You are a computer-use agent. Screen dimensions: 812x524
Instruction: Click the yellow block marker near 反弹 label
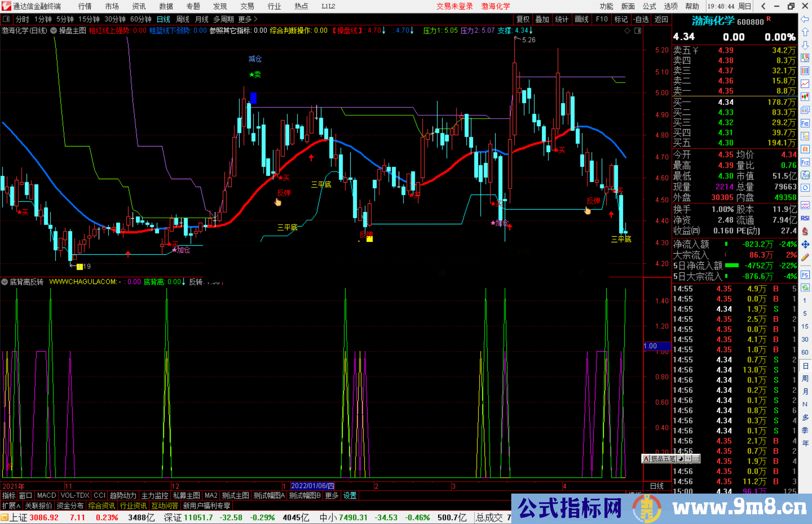pos(370,239)
